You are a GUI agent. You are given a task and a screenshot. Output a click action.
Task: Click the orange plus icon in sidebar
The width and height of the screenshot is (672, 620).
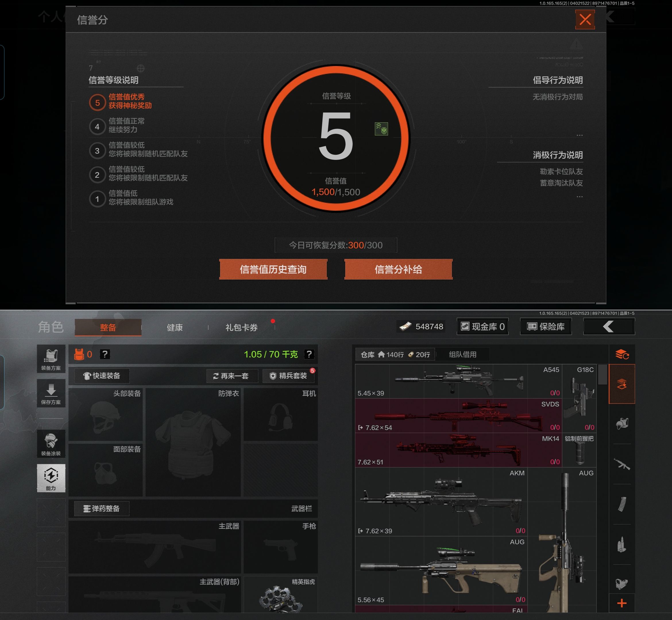[622, 603]
